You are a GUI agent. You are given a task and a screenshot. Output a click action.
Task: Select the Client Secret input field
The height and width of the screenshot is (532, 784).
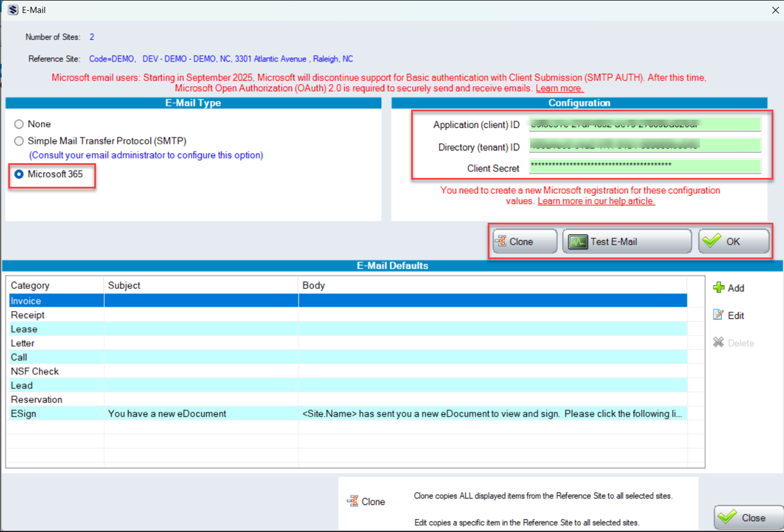645,166
